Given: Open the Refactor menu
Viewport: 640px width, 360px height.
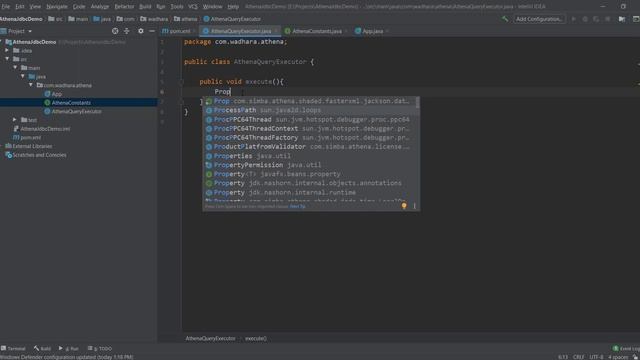Looking at the screenshot, I should (x=124, y=7).
